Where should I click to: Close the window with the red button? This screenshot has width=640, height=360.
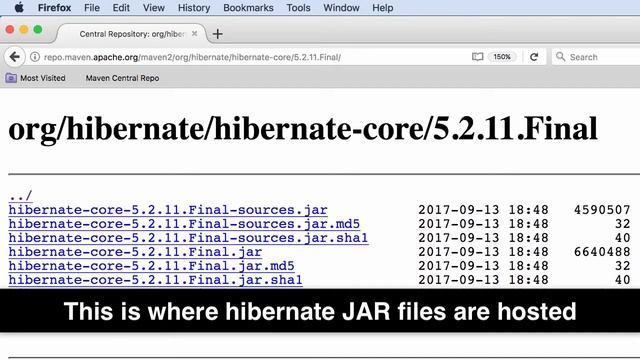pos(10,29)
